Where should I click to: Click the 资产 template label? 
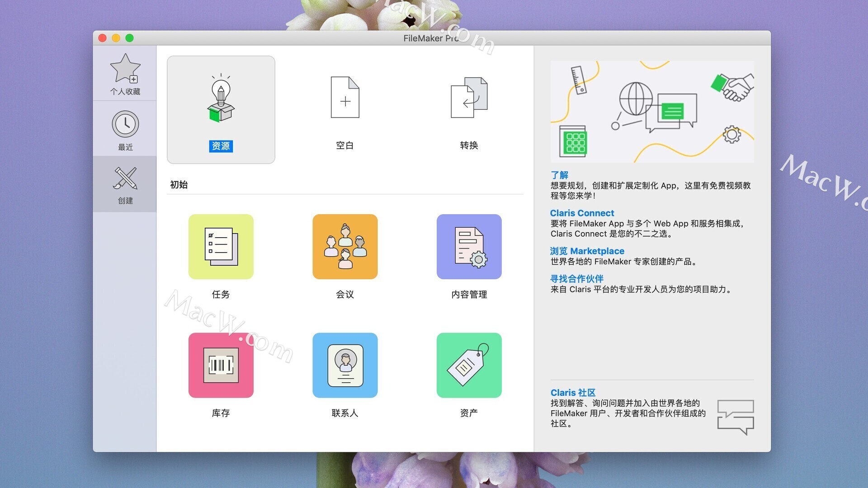(x=469, y=413)
